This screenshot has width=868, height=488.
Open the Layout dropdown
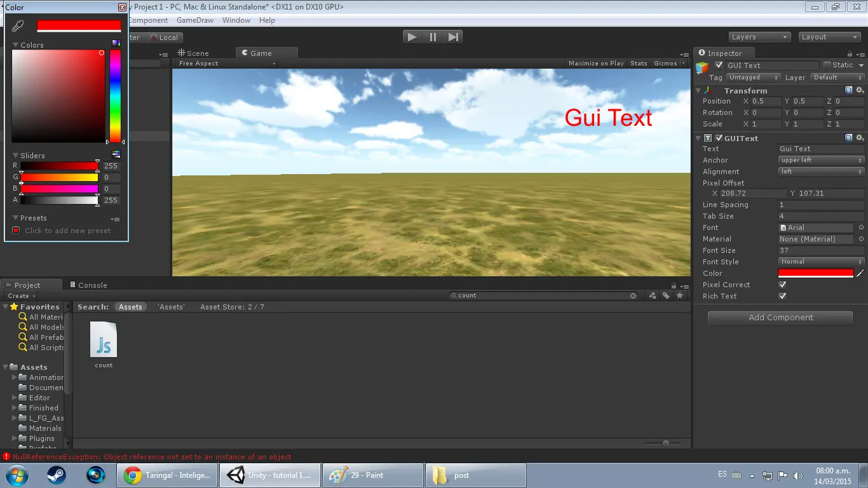click(829, 37)
